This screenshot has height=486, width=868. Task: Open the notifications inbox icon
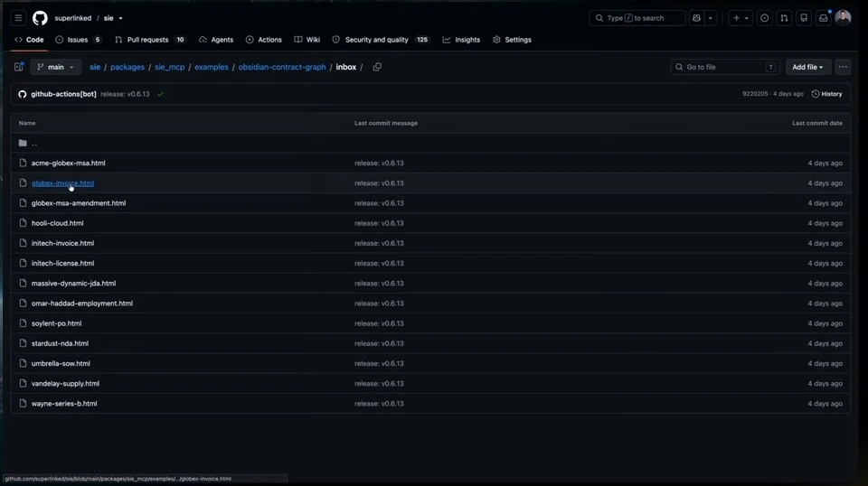coord(824,18)
